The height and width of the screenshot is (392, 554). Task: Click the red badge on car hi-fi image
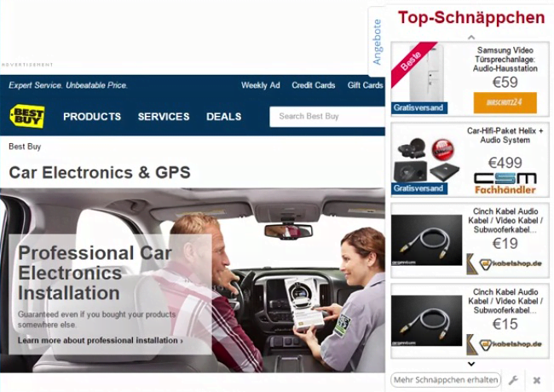point(443,149)
